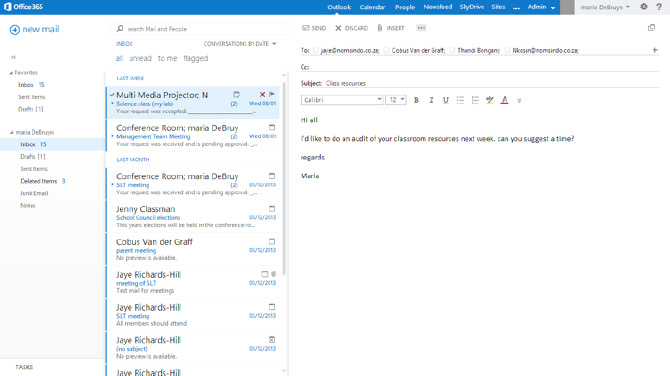
Task: Open settings gear icon
Action: 644,7
